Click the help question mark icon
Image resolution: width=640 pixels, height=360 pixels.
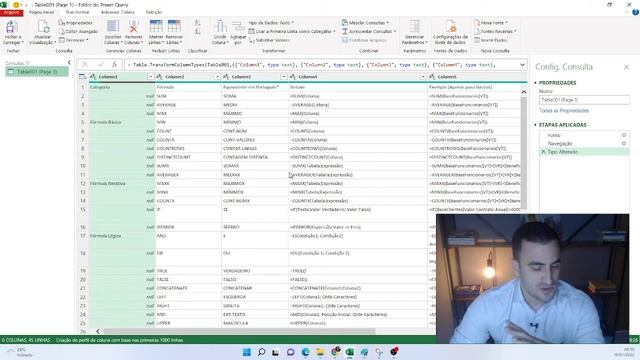coord(635,13)
